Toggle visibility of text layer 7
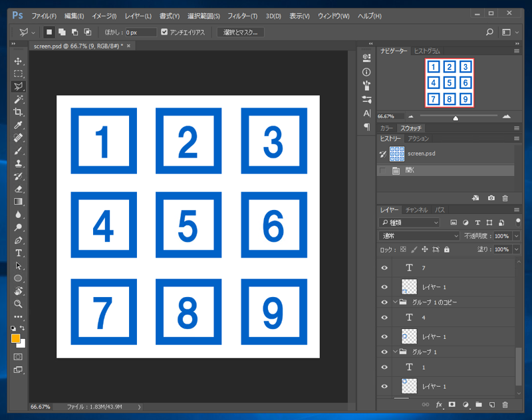Image resolution: width=532 pixels, height=420 pixels. pyautogui.click(x=384, y=268)
